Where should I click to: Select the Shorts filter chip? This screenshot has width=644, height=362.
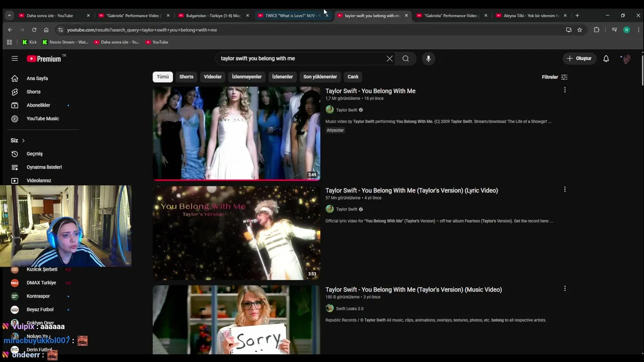tap(186, 77)
